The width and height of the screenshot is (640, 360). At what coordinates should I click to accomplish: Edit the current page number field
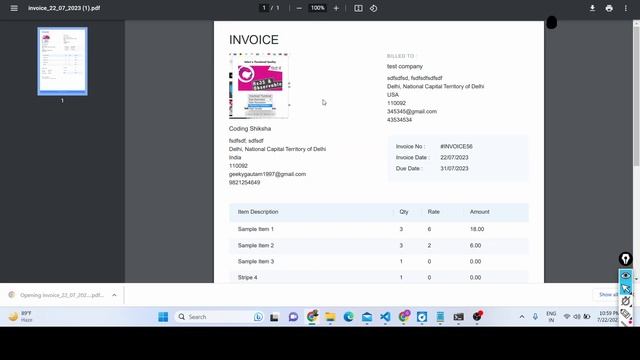tap(264, 8)
